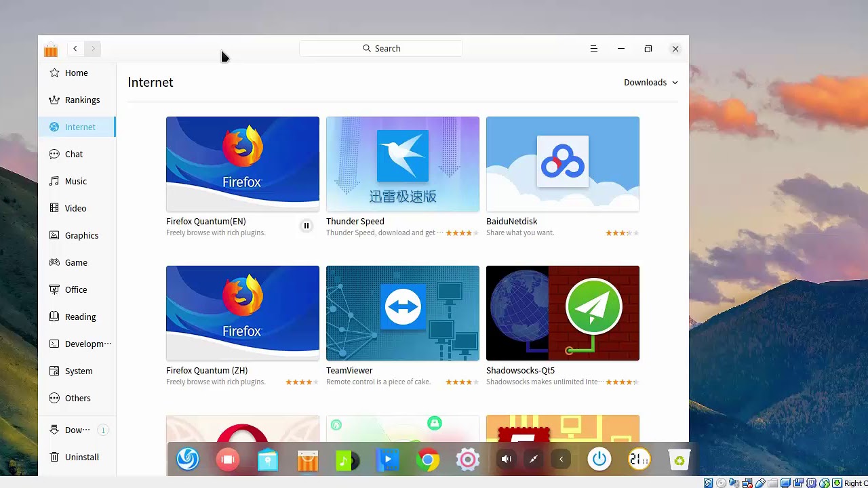Click the Thunder Speed title text
This screenshot has height=488, width=868.
pos(355,222)
